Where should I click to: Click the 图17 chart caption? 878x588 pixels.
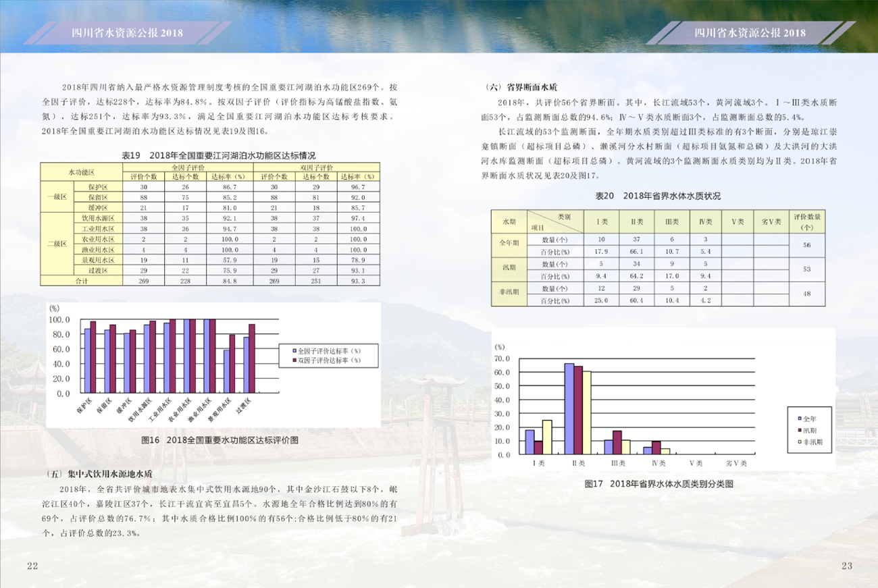pos(658,484)
